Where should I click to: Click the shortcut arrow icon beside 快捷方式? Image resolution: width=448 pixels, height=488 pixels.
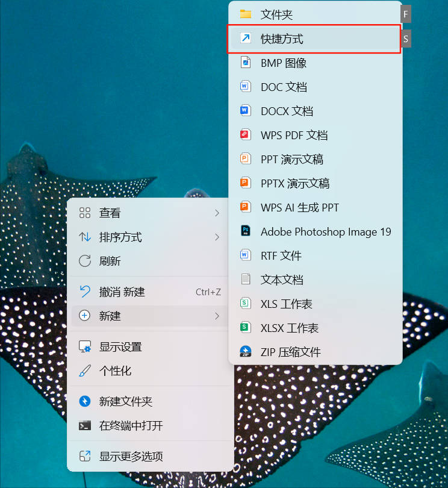[x=246, y=39]
